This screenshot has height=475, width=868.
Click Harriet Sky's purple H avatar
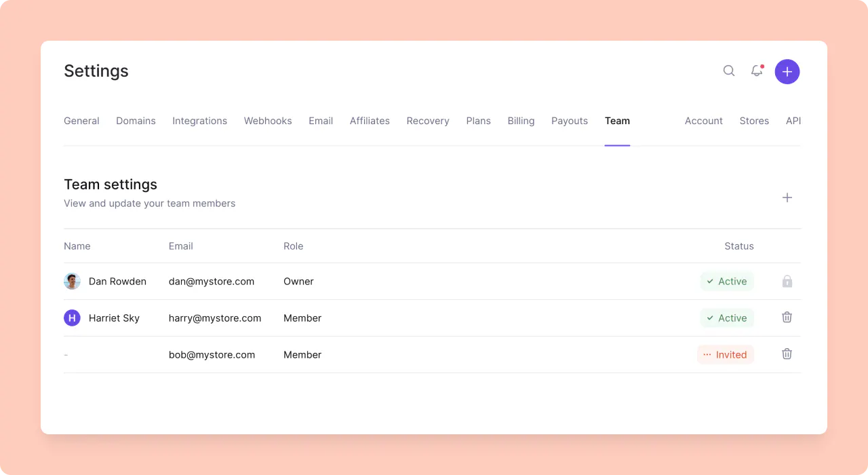72,318
